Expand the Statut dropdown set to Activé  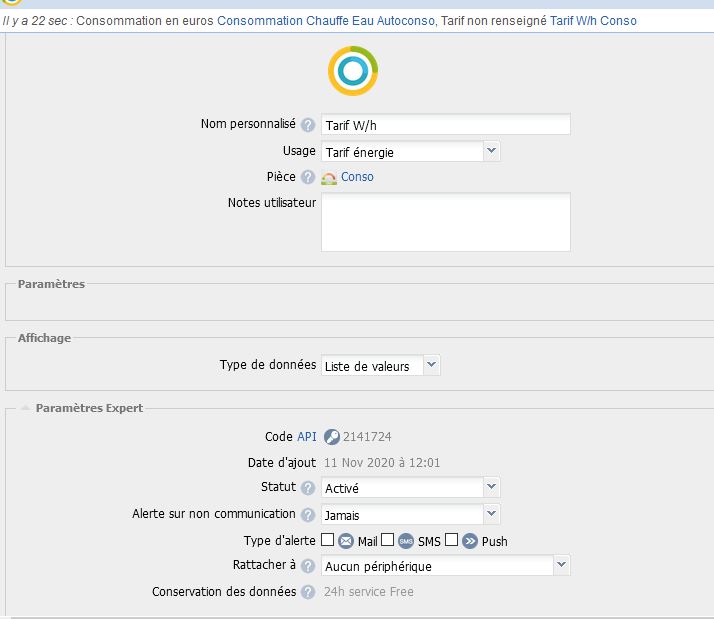pos(411,488)
